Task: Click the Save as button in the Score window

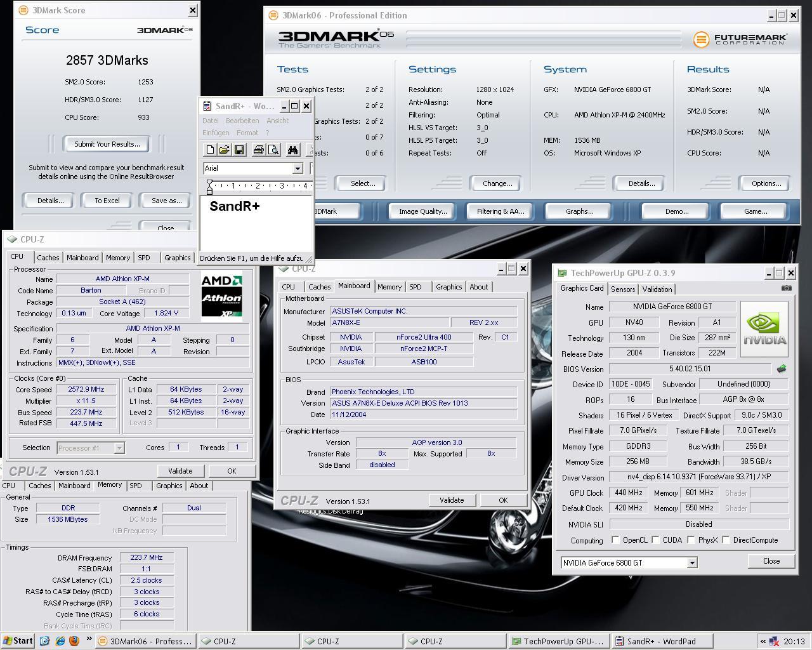Action: click(x=166, y=201)
